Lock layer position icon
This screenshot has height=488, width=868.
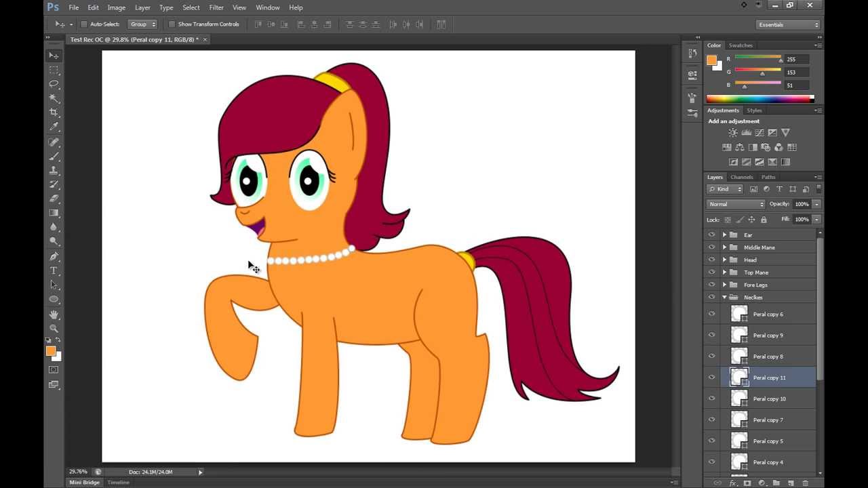751,220
